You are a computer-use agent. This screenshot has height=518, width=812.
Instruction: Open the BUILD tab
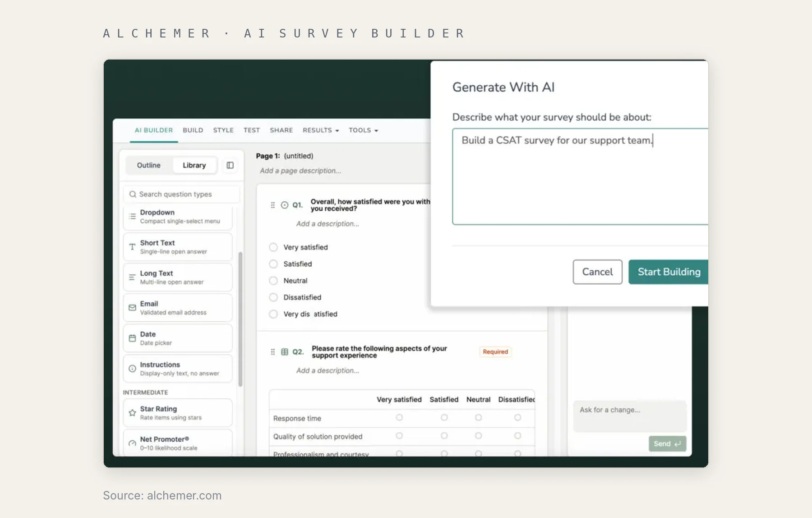pyautogui.click(x=193, y=130)
